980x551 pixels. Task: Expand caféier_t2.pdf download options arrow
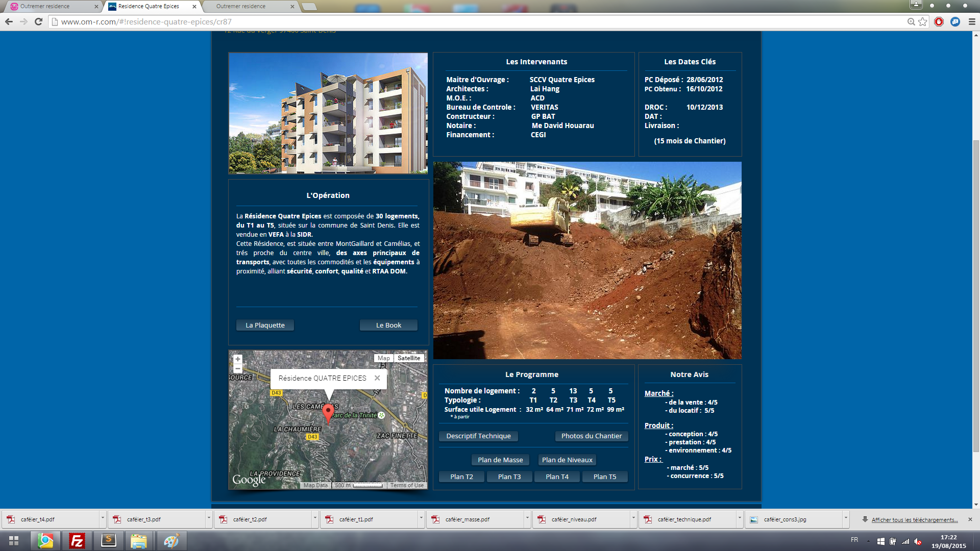pyautogui.click(x=315, y=518)
